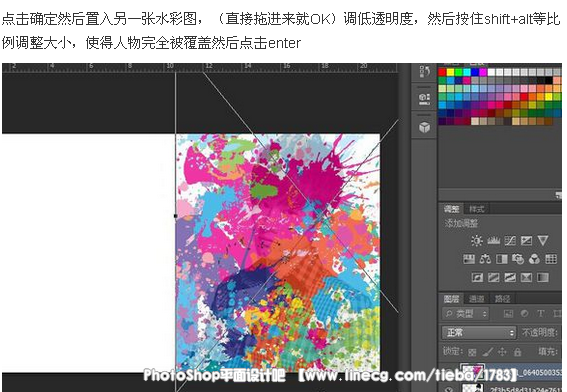567x392 pixels.
Task: Add a Vibrance adjustment (triangle icon)
Action: click(543, 241)
